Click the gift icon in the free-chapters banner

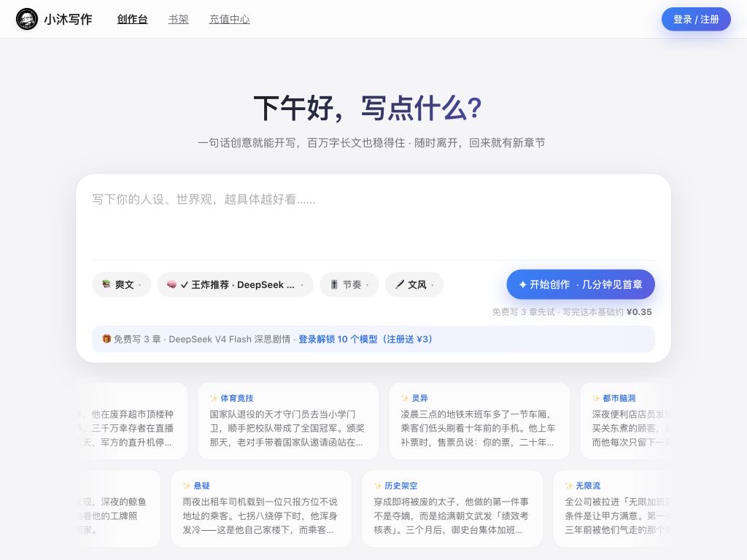107,338
